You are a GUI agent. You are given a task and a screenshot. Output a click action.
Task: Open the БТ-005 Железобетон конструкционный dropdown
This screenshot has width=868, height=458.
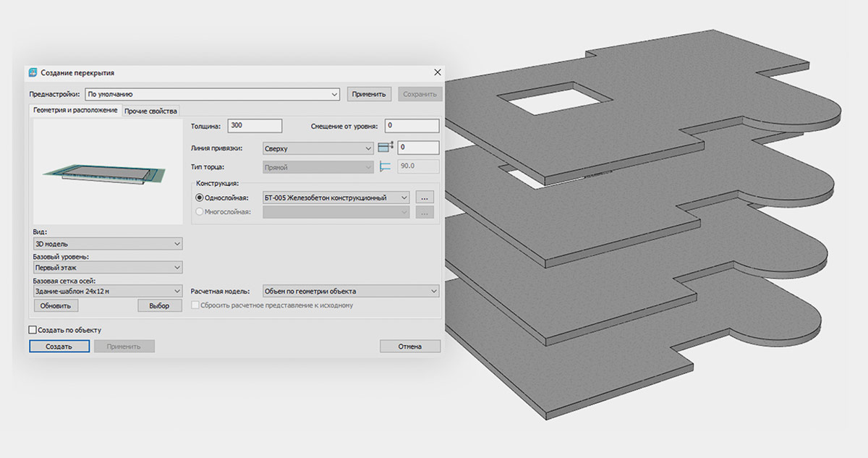[336, 198]
